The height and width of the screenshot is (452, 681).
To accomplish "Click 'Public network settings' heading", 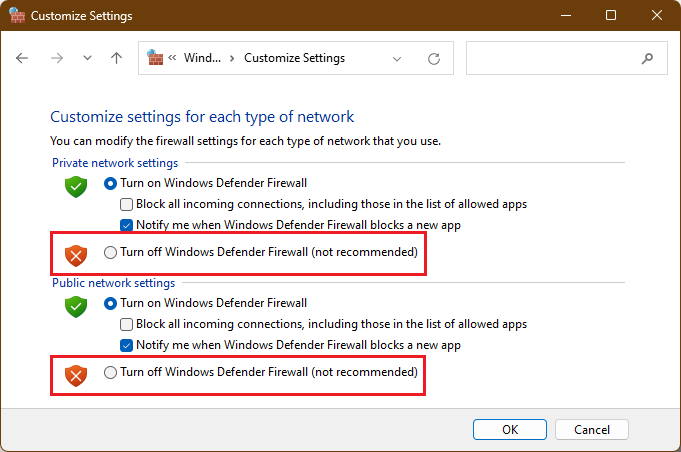I will point(113,283).
